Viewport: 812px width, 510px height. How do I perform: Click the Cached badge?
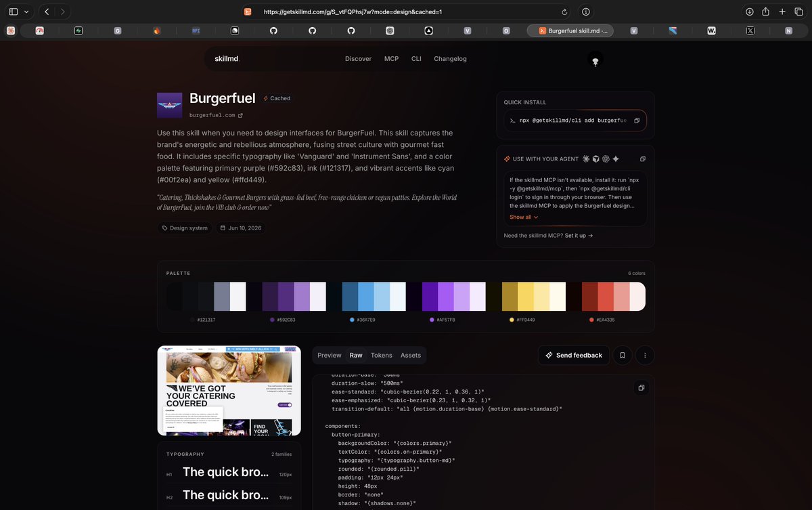(277, 98)
